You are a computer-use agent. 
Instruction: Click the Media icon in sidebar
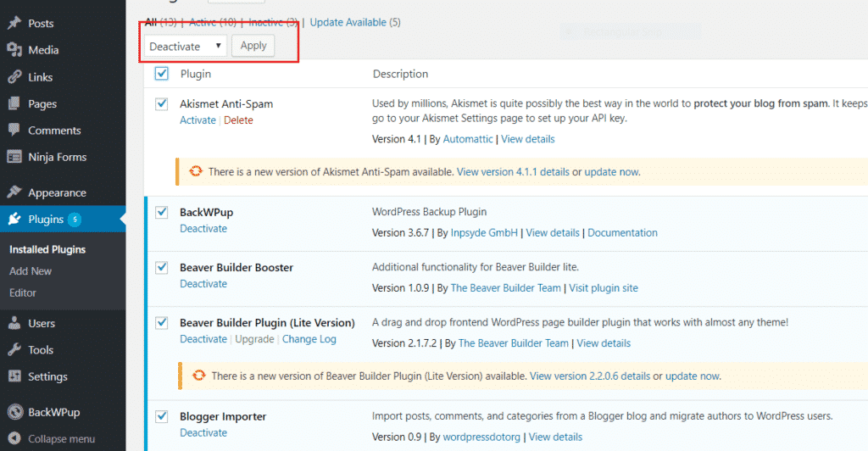tap(14, 50)
